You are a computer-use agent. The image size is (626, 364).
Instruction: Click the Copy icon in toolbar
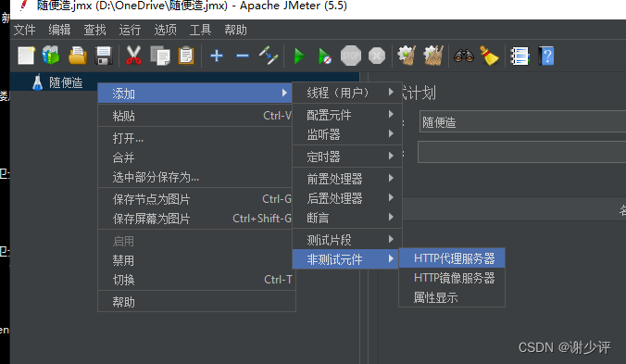(x=160, y=56)
